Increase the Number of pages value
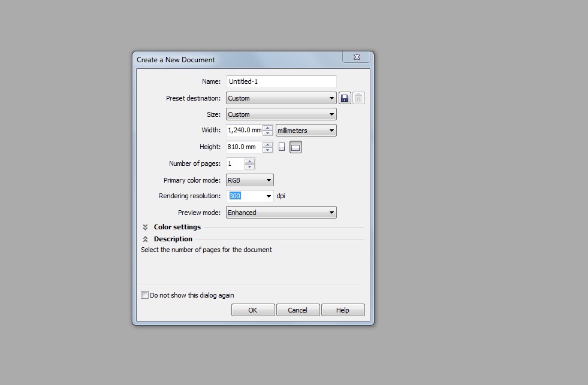The width and height of the screenshot is (588, 385). point(249,162)
